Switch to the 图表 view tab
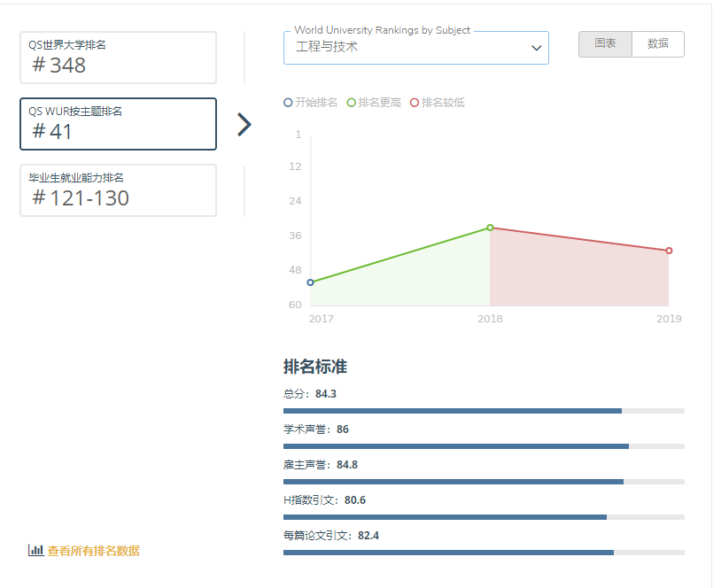 tap(605, 44)
